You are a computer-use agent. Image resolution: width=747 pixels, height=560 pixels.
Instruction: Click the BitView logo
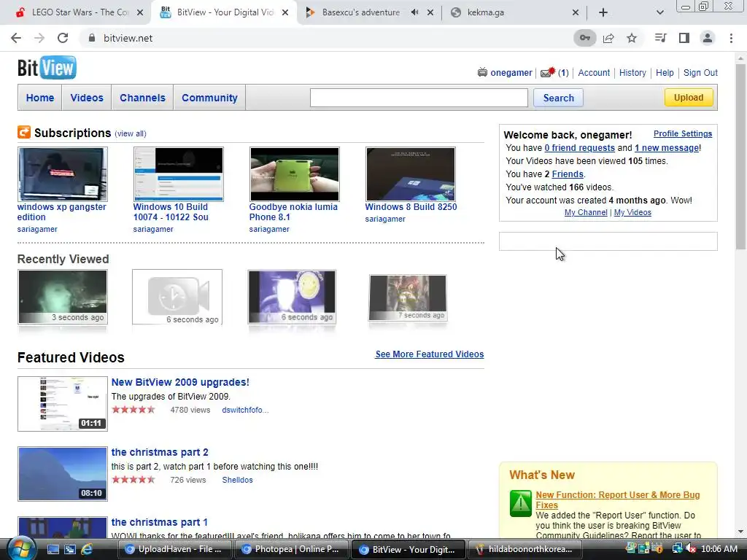click(47, 68)
